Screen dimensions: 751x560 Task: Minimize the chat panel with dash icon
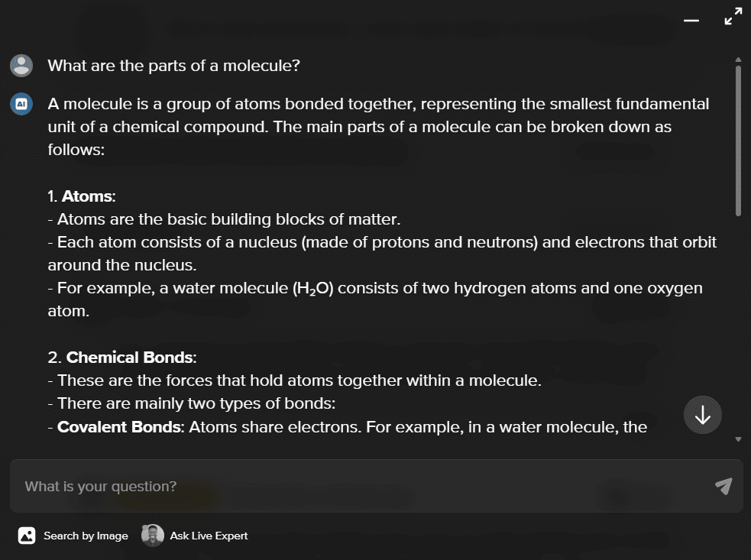pyautogui.click(x=691, y=21)
